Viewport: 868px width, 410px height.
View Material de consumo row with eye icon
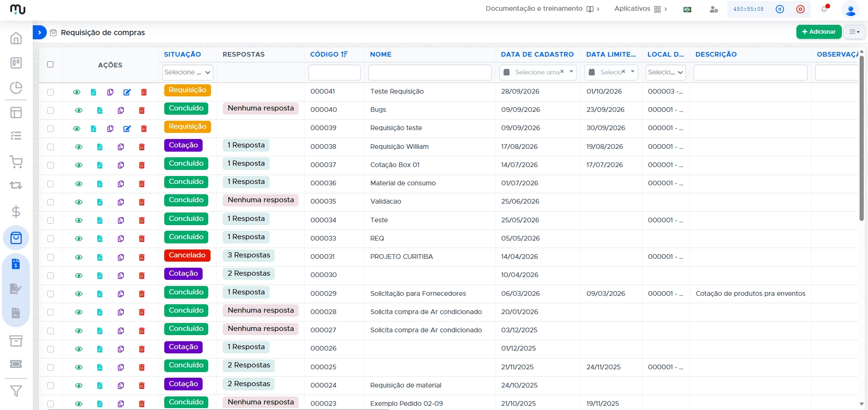(x=79, y=184)
